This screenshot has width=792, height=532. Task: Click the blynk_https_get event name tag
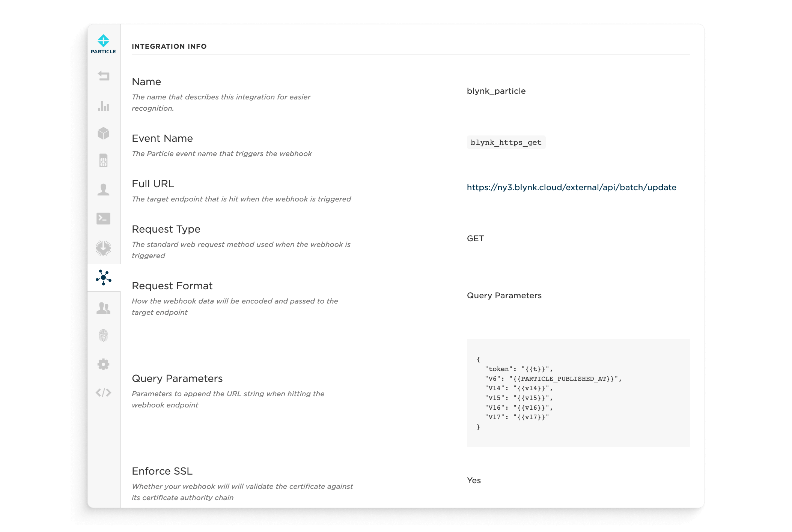[x=506, y=143]
